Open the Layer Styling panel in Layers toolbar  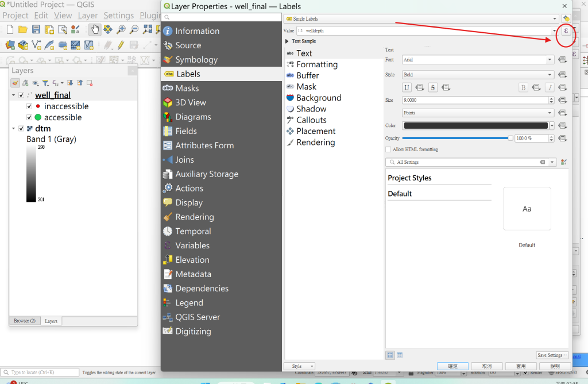coord(15,82)
